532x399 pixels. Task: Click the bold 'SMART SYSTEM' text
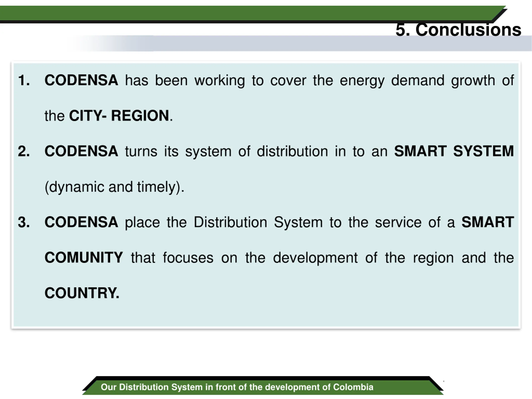tap(454, 151)
